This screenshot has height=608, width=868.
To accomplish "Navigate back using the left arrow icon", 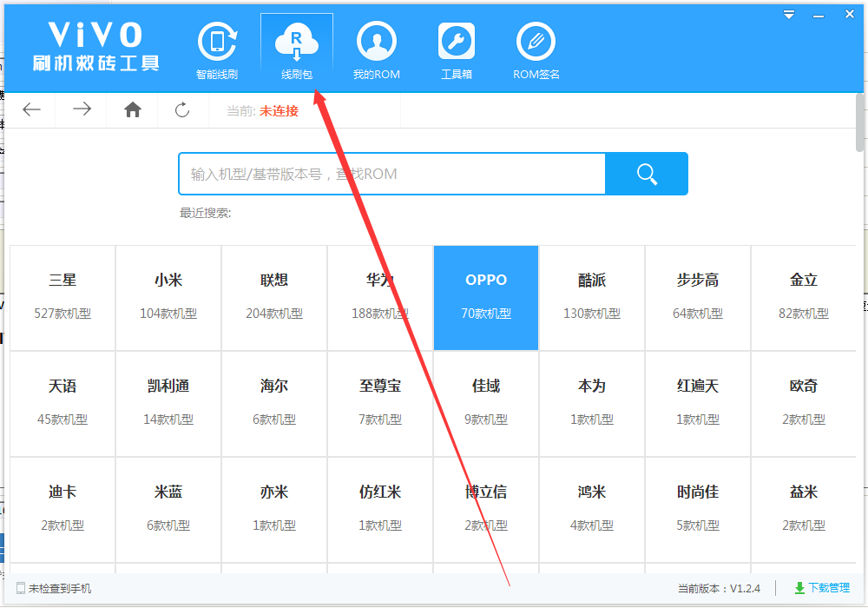I will tap(31, 110).
